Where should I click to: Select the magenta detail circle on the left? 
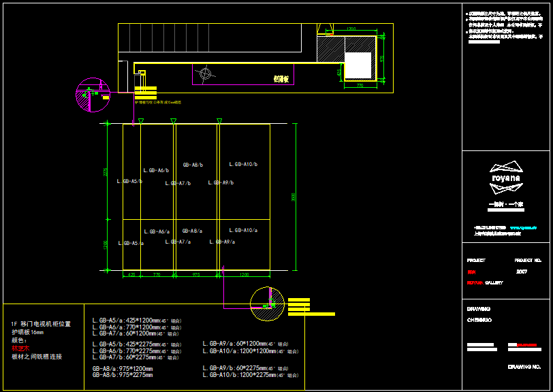93,95
